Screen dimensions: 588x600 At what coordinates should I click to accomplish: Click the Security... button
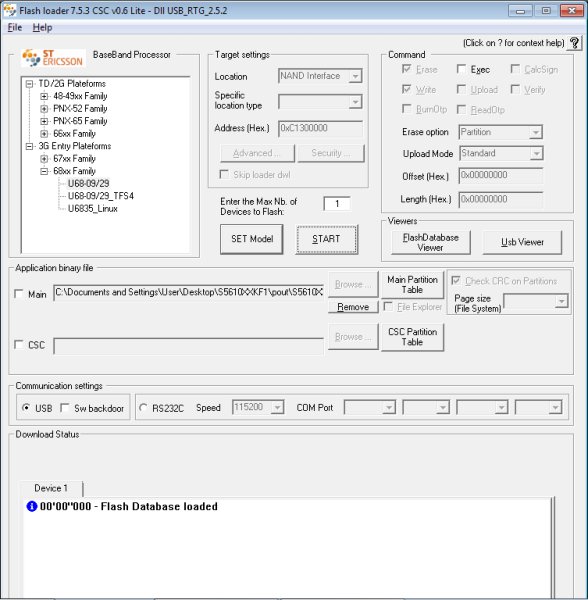point(331,153)
